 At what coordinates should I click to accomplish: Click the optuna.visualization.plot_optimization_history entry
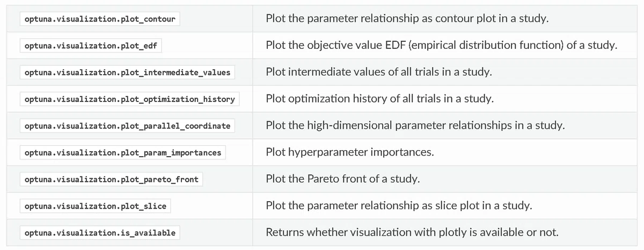tap(129, 99)
